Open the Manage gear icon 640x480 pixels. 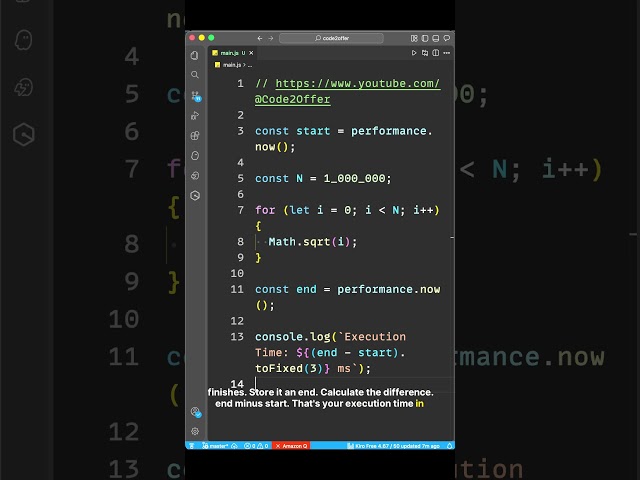(195, 431)
